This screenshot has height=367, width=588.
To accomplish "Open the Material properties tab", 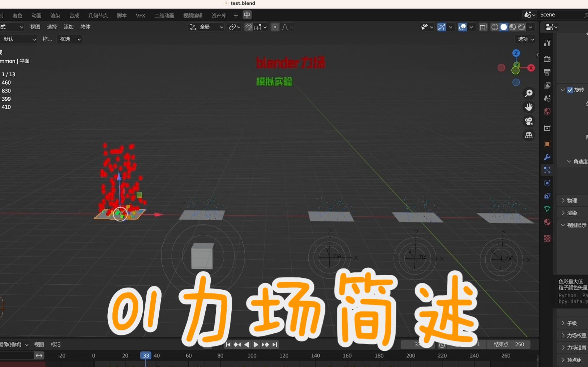I will click(x=547, y=222).
